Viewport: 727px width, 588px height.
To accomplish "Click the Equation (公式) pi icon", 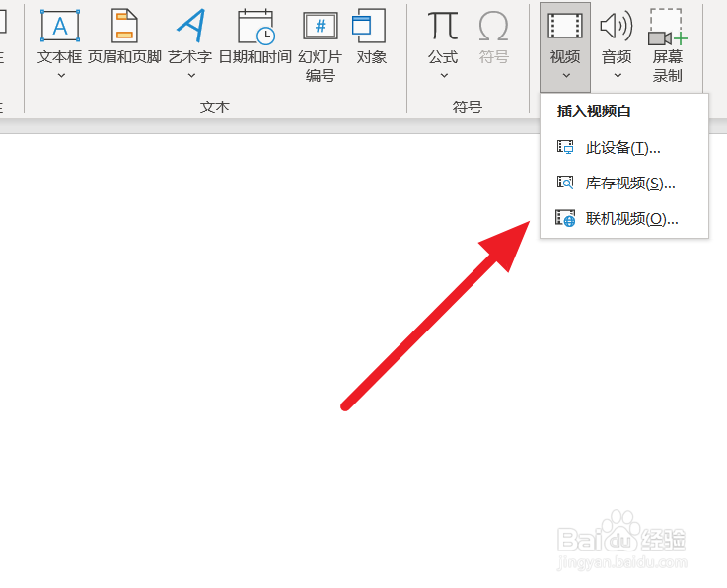I will pyautogui.click(x=443, y=26).
